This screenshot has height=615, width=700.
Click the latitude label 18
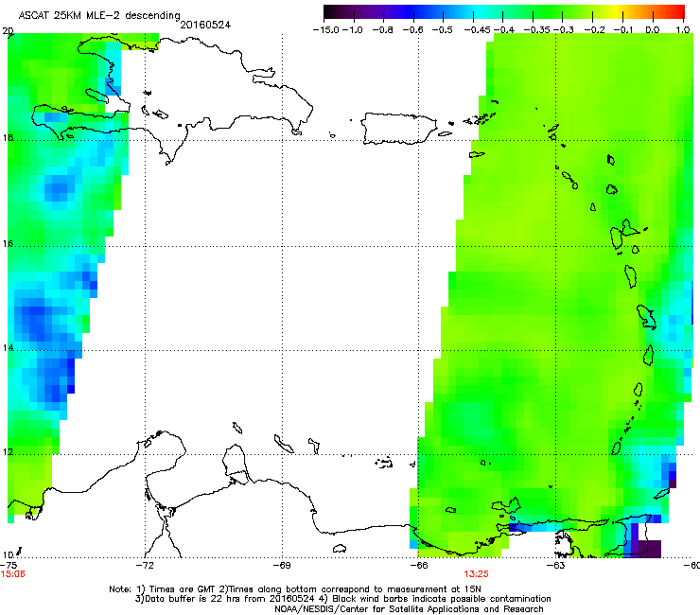8,137
